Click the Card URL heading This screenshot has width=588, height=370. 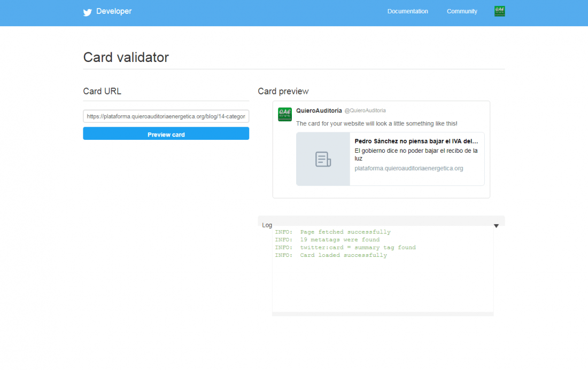coord(102,91)
